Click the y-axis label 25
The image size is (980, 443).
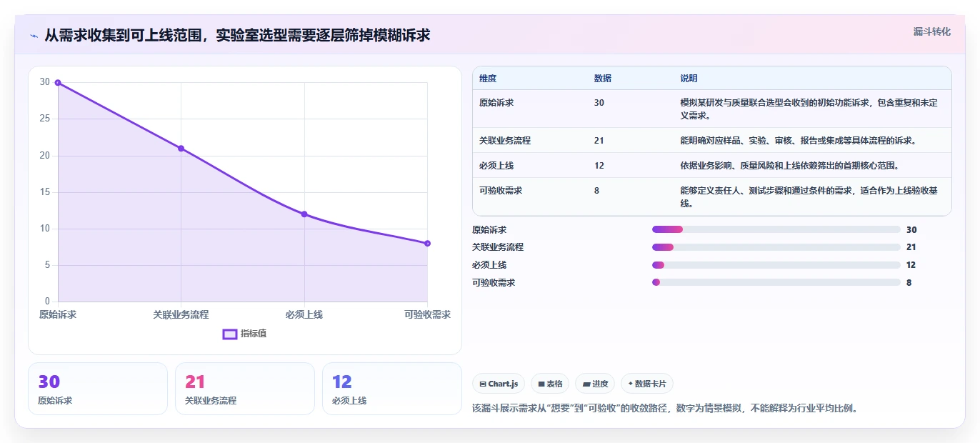coord(45,119)
